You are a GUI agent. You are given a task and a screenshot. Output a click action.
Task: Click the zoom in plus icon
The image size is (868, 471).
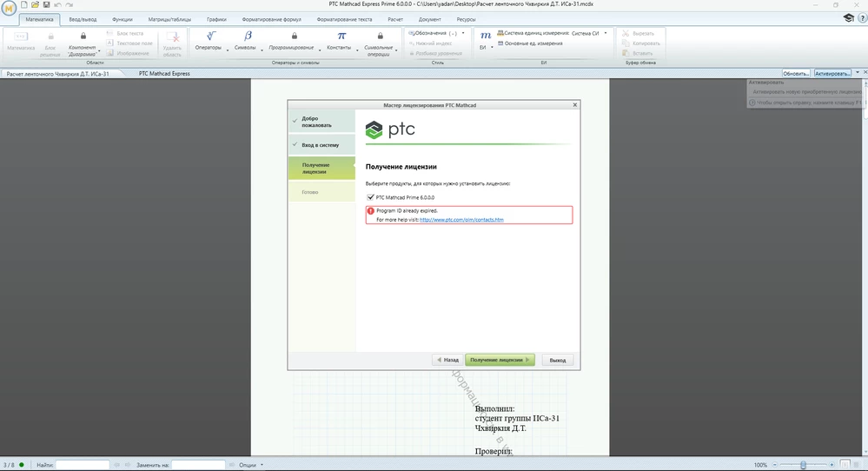tap(832, 465)
